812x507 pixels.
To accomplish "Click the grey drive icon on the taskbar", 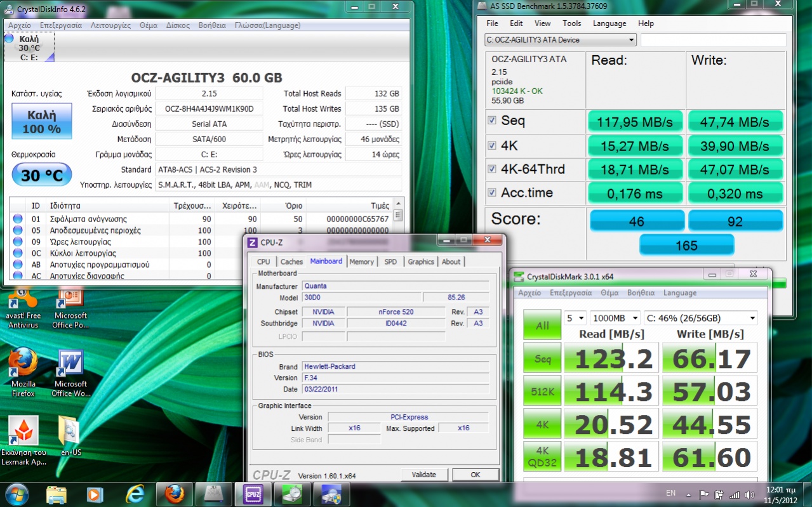I will [214, 494].
